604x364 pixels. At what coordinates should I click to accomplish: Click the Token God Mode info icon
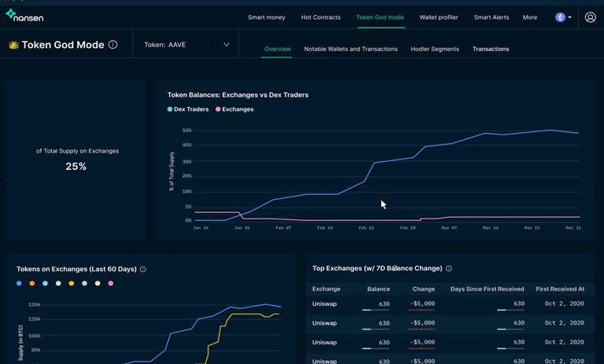tap(113, 45)
